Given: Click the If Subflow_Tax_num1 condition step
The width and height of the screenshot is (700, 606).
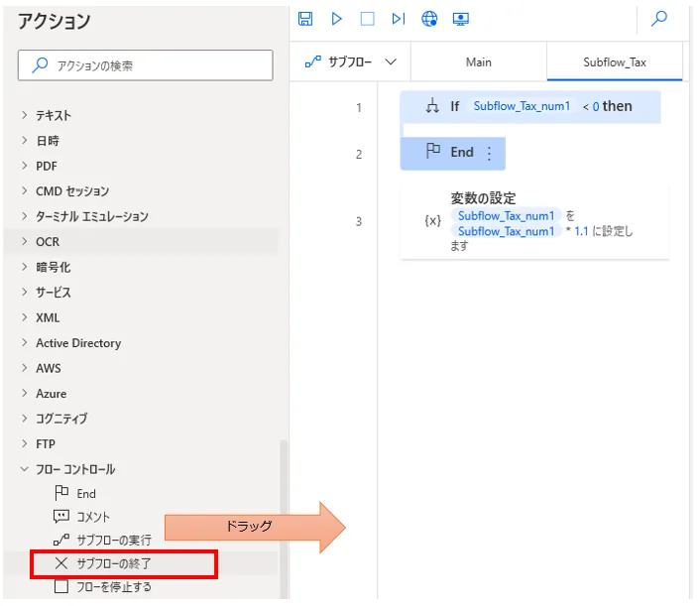Looking at the screenshot, I should [529, 106].
